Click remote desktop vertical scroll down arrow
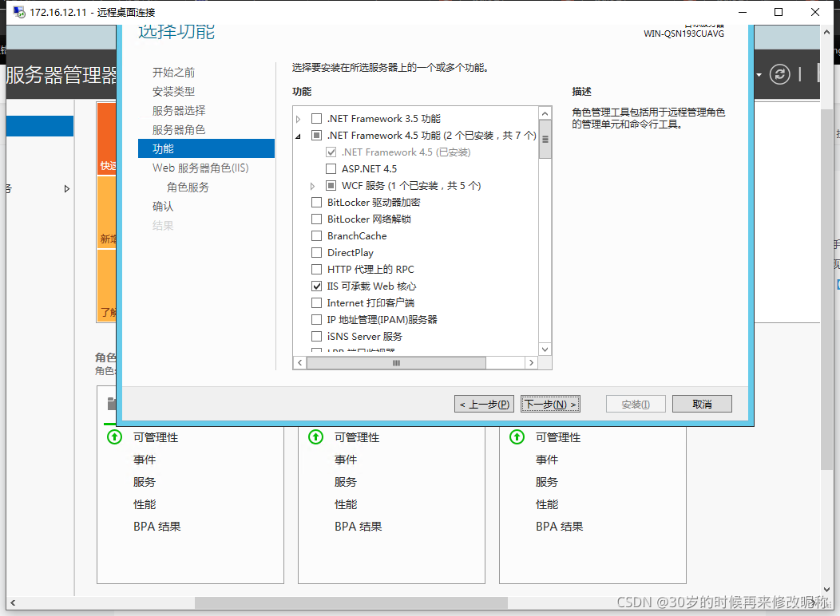The width and height of the screenshot is (840, 616). pyautogui.click(x=826, y=589)
